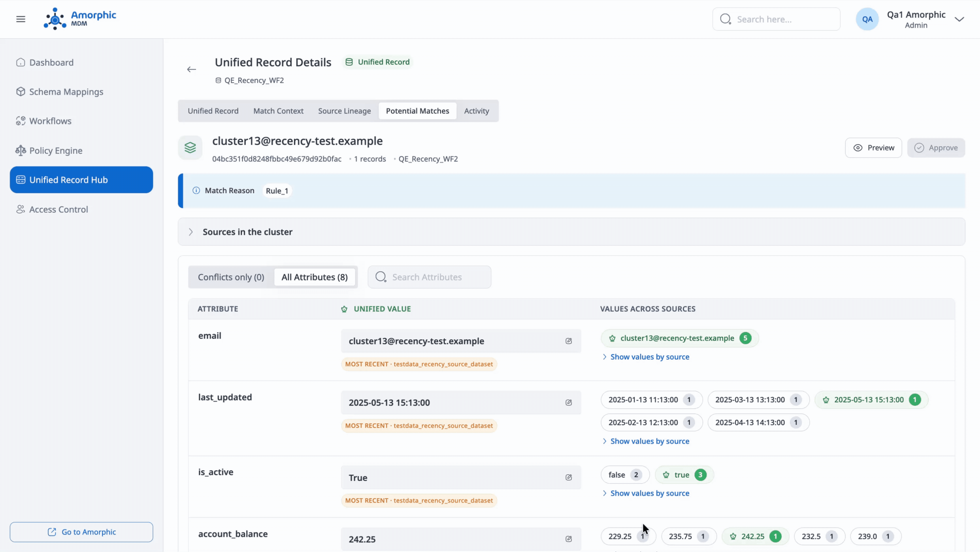Expand Show values by source for email
The image size is (980, 552).
(646, 357)
